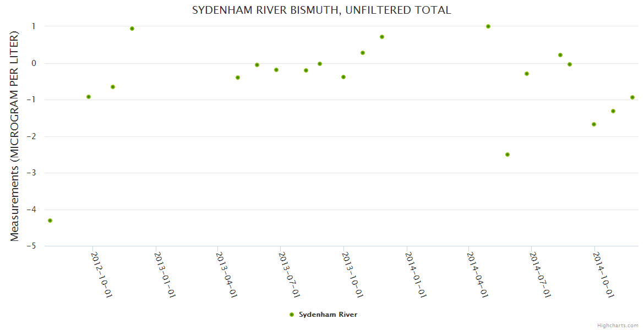This screenshot has height=330, width=644.
Task: Click the 2012-10-01 x-axis date label
Action: click(102, 274)
